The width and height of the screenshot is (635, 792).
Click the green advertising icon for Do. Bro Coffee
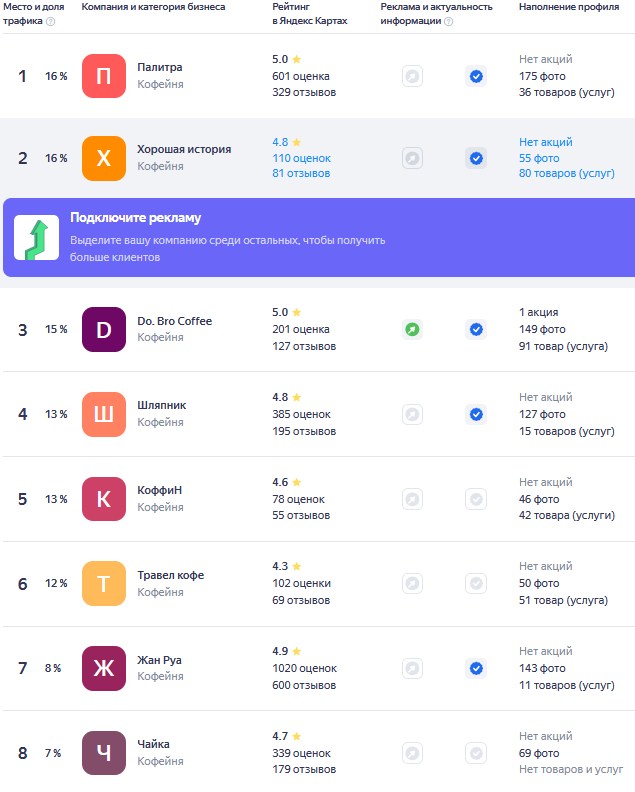(412, 329)
